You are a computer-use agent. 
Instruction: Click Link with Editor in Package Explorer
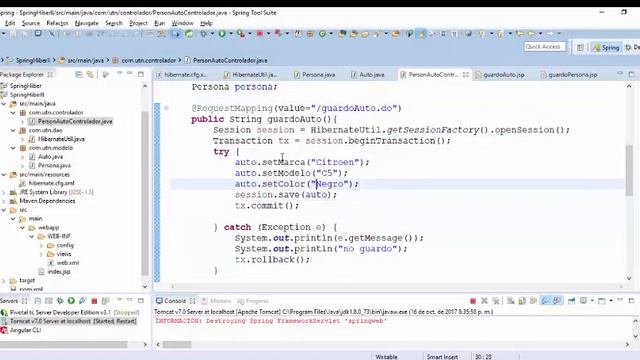pyautogui.click(x=90, y=74)
